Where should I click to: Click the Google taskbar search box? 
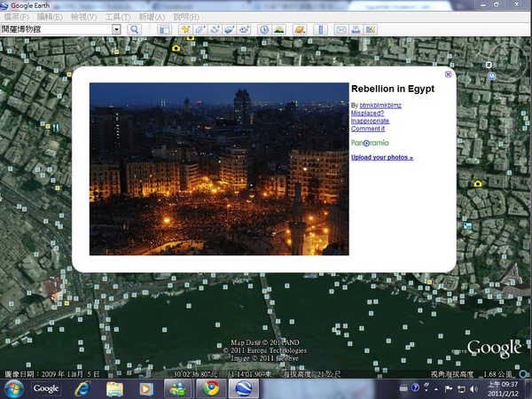(x=46, y=388)
